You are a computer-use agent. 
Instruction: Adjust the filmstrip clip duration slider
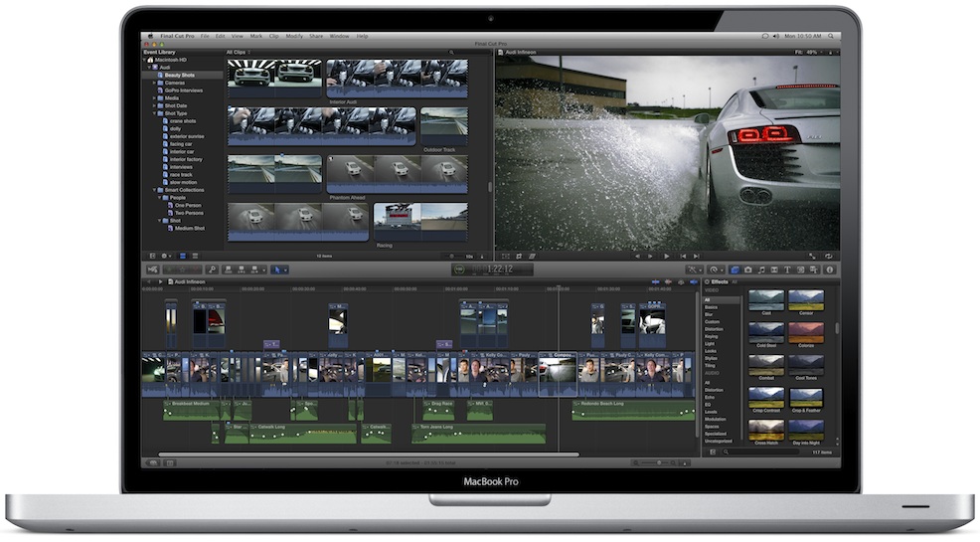[452, 257]
